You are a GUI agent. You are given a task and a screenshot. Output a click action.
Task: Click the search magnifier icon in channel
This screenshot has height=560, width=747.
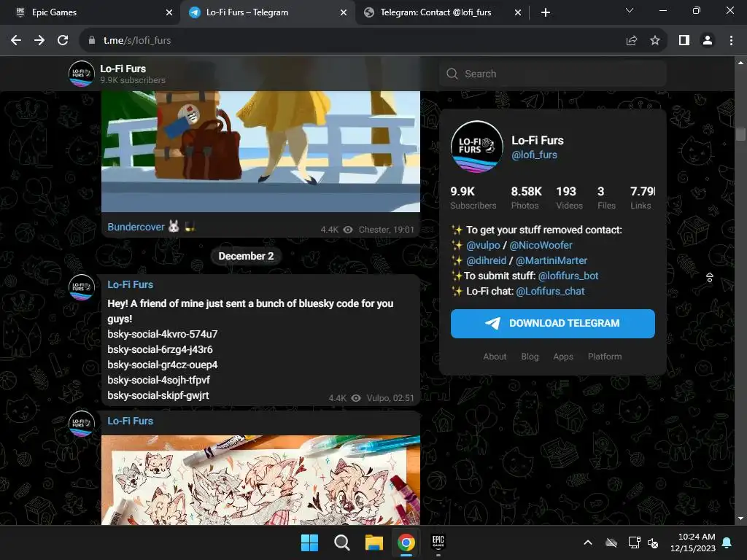click(452, 74)
